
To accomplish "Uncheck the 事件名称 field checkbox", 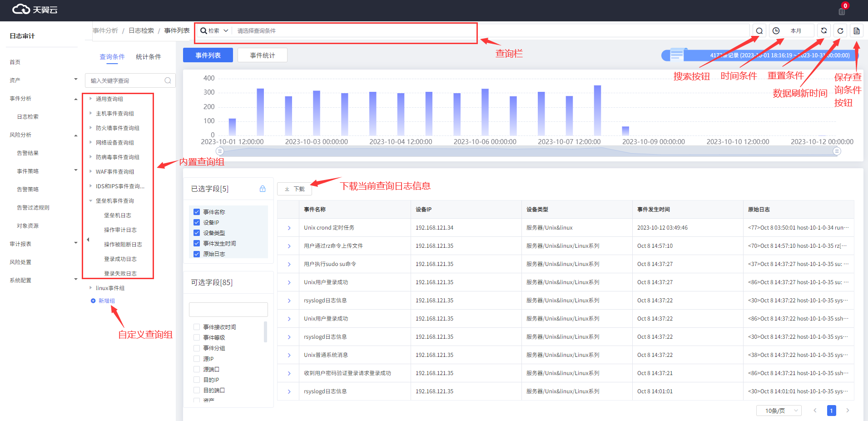I will [x=197, y=212].
